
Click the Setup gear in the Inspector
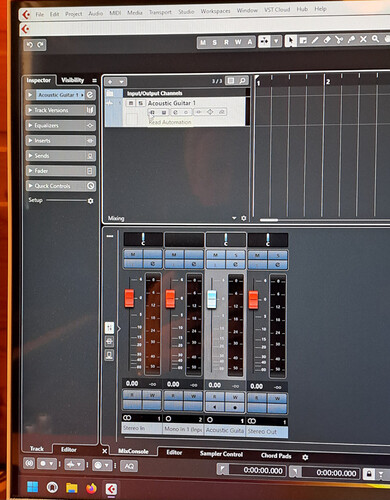coord(90,201)
